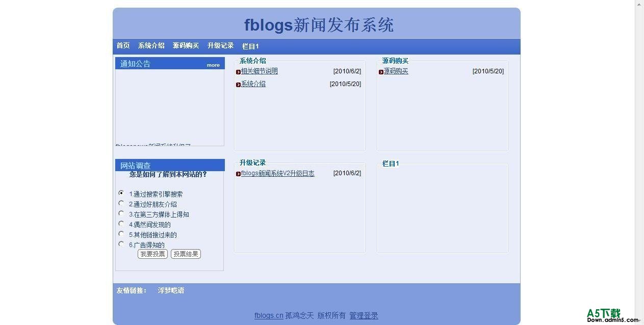644x325 pixels.
Task: Open 源码购买 in the navigation bar
Action: pyautogui.click(x=186, y=46)
